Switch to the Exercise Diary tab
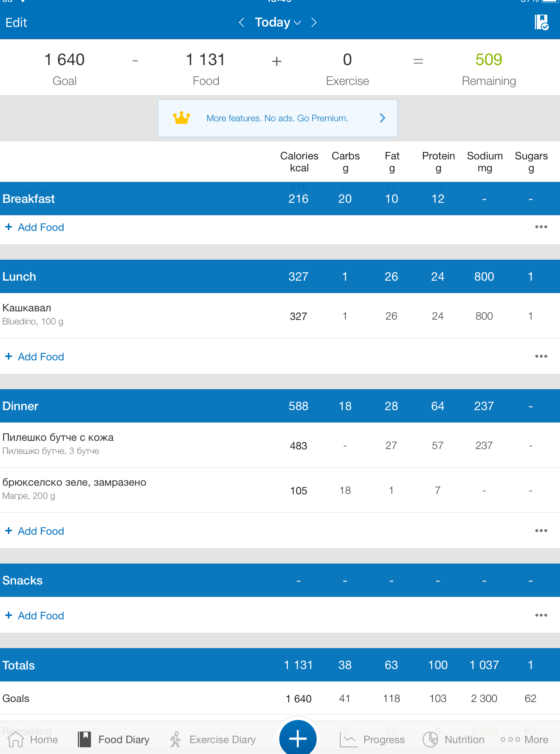The width and height of the screenshot is (560, 754). (213, 739)
